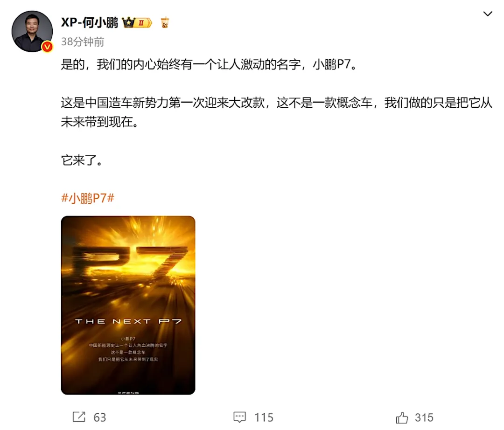This screenshot has height=430, width=504.
Task: Click the gold level II badge
Action: 143,23
